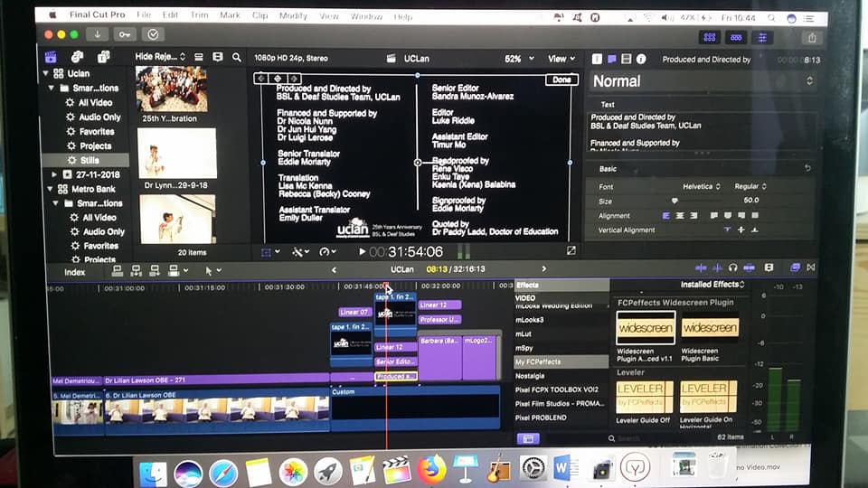Click the browser search magnifier

pyautogui.click(x=237, y=57)
